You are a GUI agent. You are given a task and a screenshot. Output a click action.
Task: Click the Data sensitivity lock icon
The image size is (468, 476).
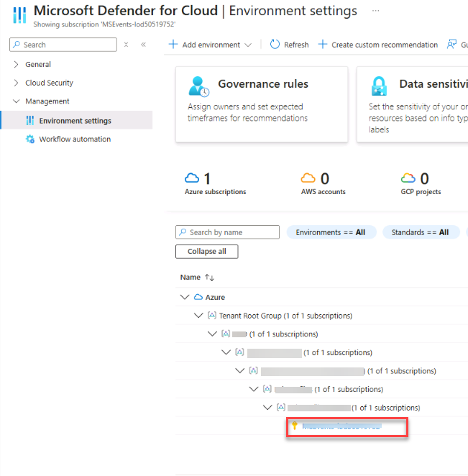tap(379, 86)
